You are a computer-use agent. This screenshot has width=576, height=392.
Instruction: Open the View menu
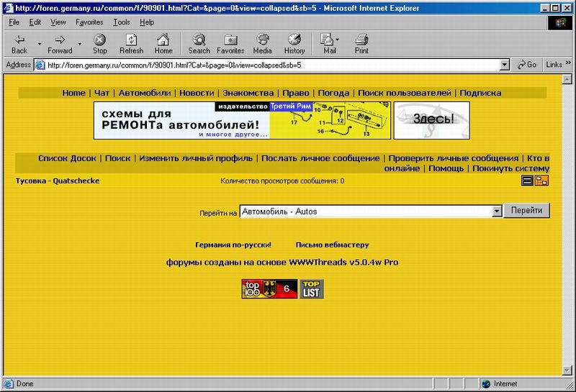pyautogui.click(x=58, y=22)
